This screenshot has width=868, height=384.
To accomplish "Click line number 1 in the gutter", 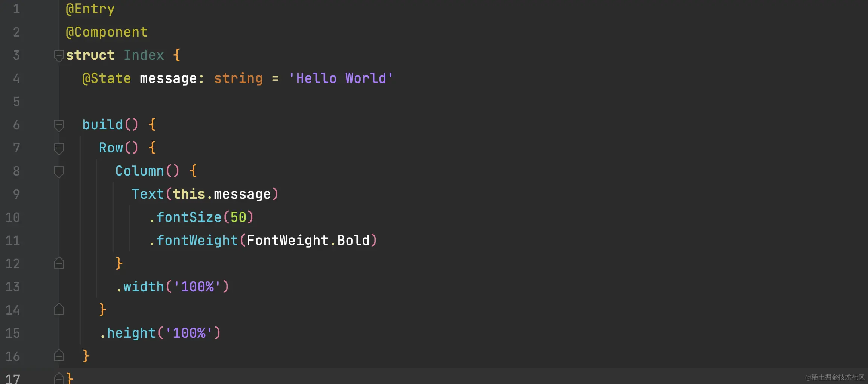I will (16, 9).
